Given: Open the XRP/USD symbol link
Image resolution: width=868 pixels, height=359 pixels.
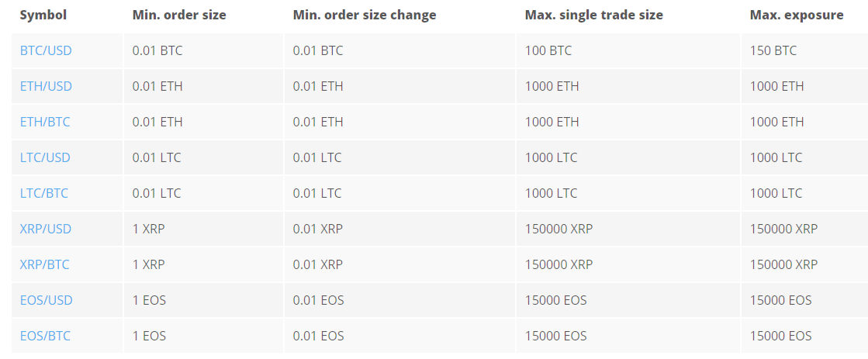Looking at the screenshot, I should (46, 229).
